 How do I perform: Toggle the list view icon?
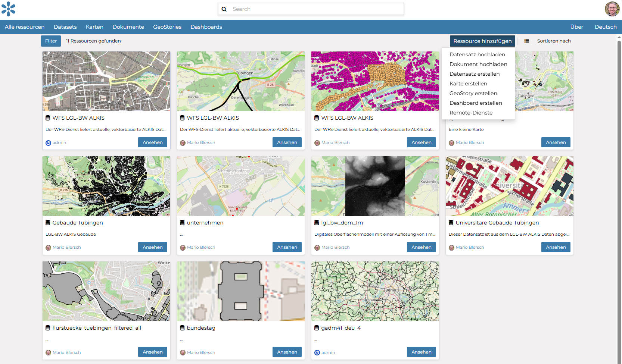526,41
